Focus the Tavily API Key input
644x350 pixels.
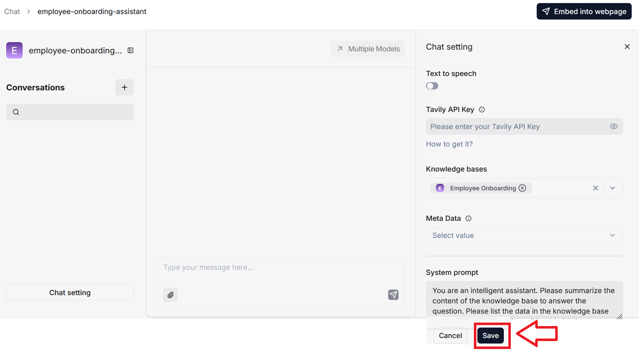click(524, 127)
